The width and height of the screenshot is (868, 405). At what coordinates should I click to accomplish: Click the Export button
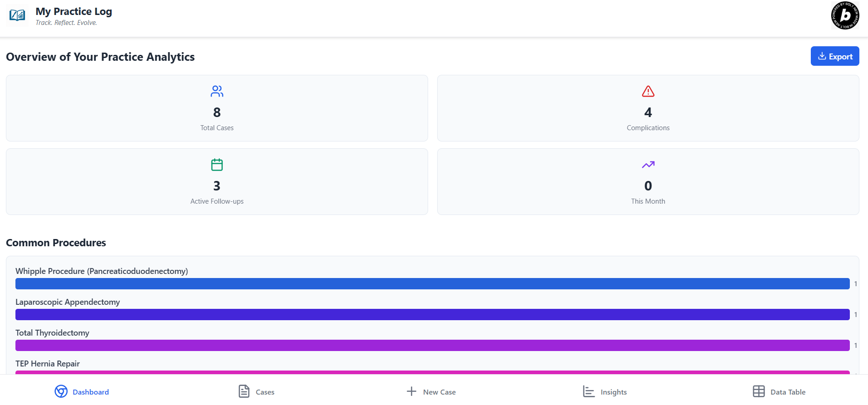[x=835, y=56]
